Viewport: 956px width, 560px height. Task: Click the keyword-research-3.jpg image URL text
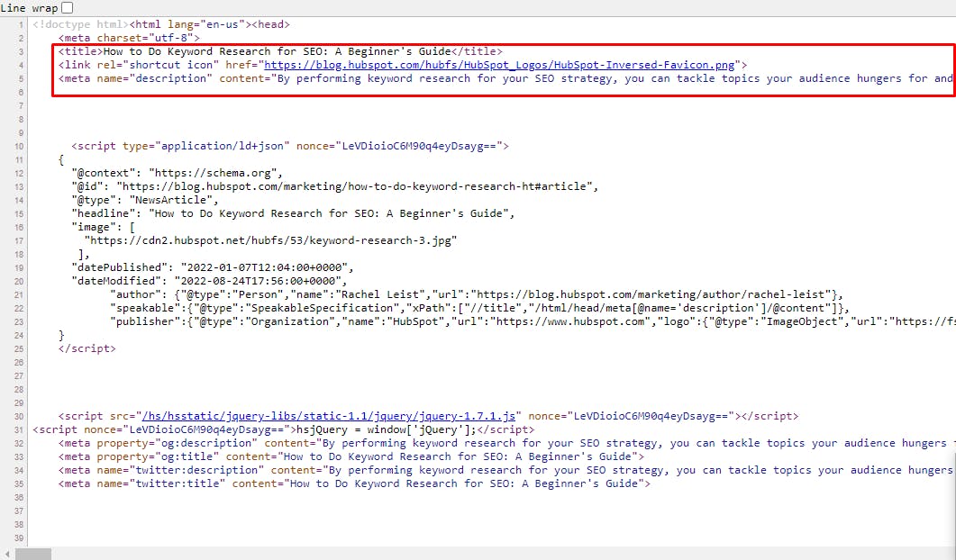(270, 240)
